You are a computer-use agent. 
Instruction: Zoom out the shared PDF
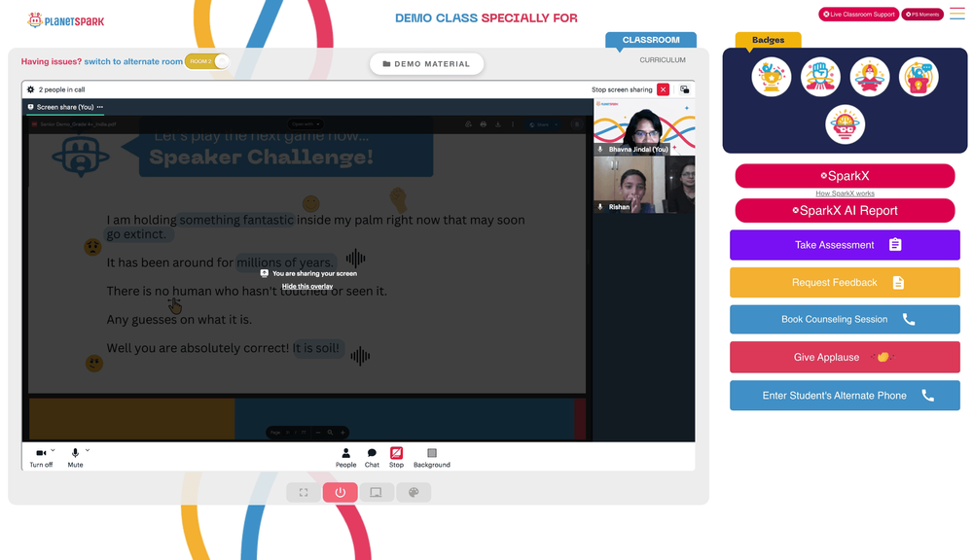point(318,433)
